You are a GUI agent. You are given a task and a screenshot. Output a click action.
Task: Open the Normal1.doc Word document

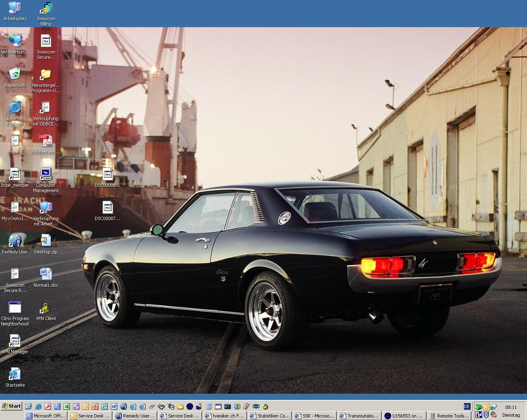[46, 274]
